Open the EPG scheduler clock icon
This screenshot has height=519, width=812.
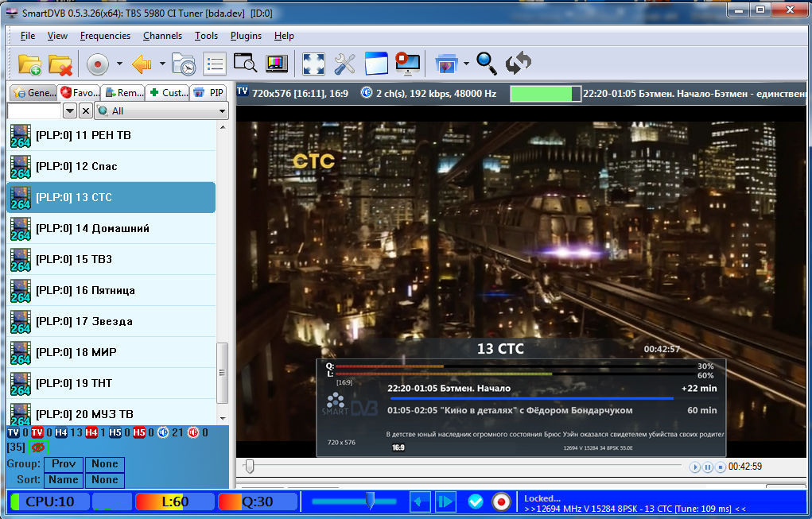(184, 64)
